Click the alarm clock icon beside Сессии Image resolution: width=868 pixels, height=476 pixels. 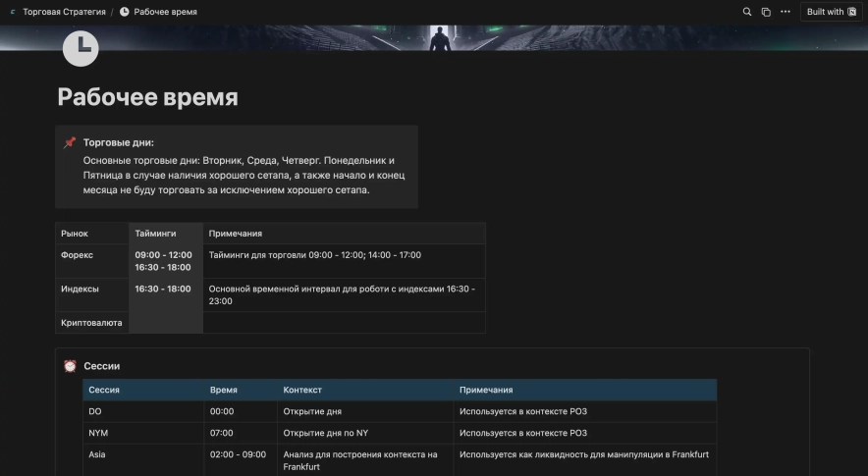pyautogui.click(x=70, y=366)
